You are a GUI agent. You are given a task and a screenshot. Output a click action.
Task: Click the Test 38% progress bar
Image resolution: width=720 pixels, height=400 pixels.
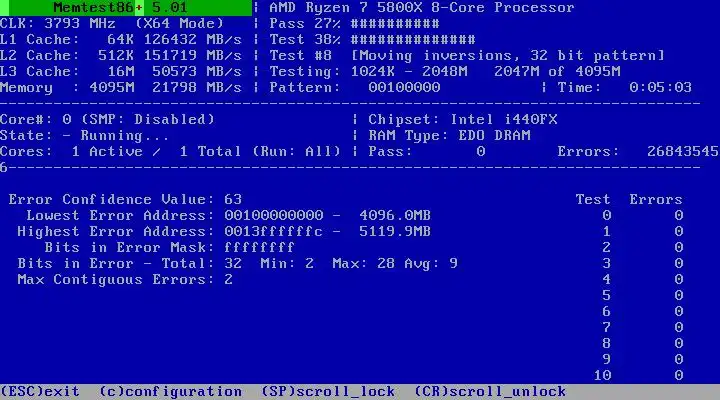point(372,39)
